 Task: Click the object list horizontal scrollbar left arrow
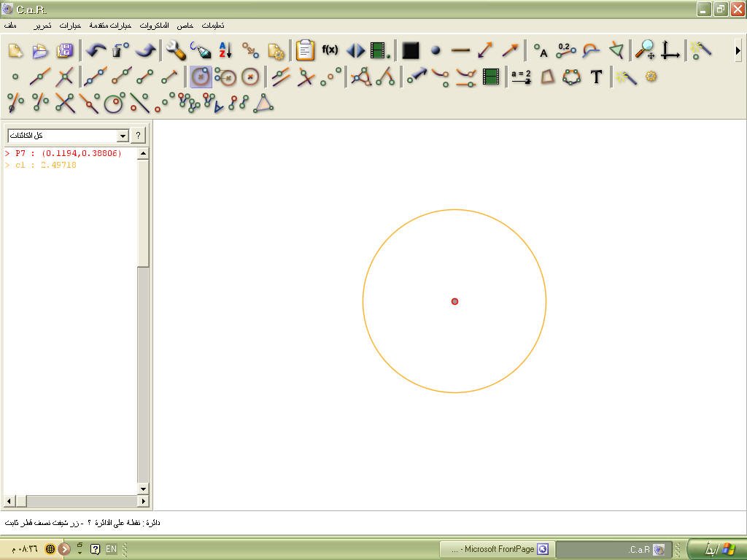(9, 501)
